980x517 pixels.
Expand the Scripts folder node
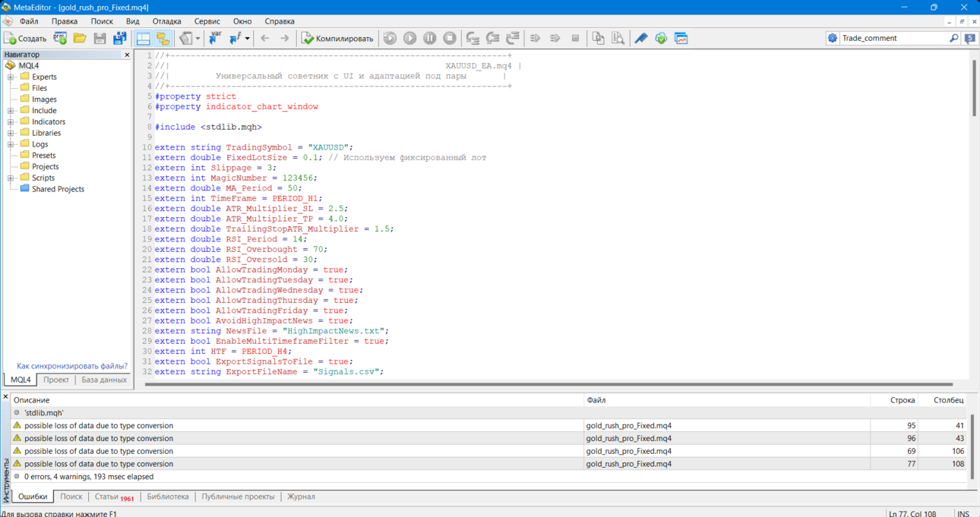point(11,178)
